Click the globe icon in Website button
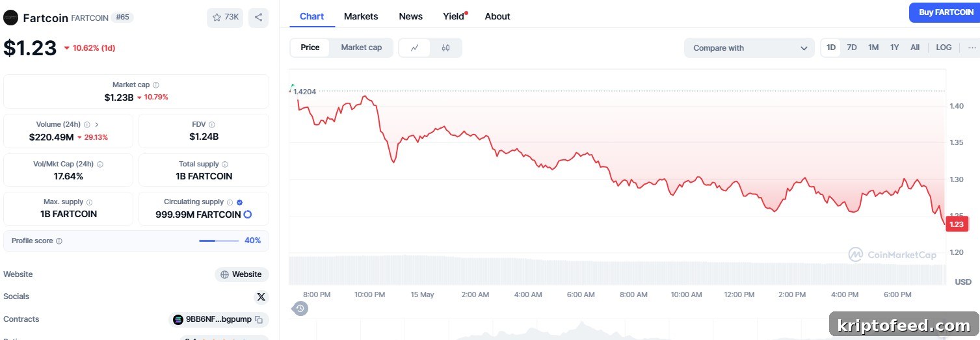This screenshot has width=980, height=340. [x=224, y=274]
